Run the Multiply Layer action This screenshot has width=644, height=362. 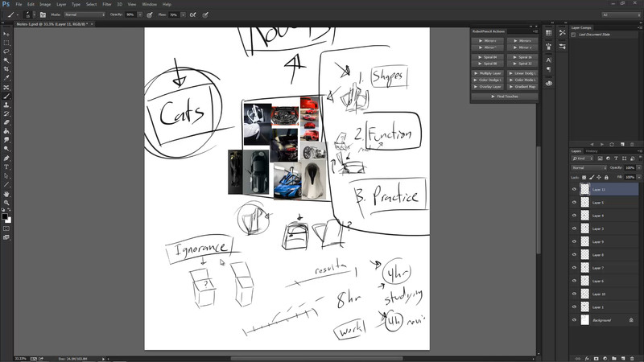click(488, 73)
